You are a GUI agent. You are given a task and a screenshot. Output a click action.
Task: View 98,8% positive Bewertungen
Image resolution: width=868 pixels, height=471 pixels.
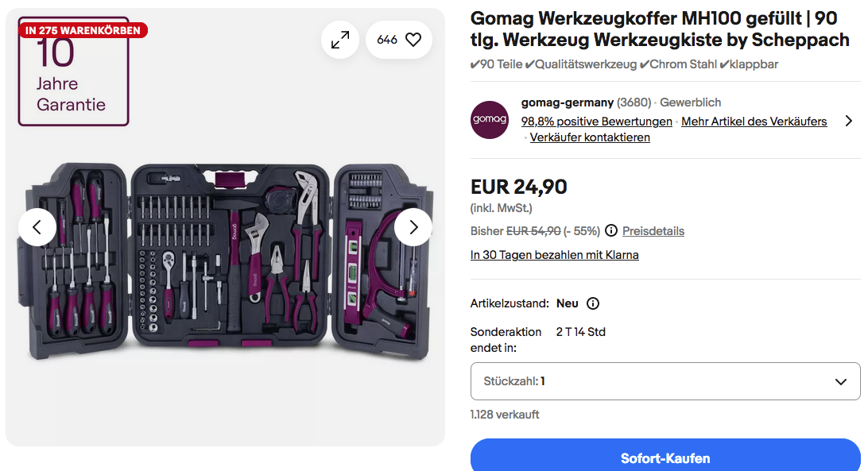[x=596, y=122]
